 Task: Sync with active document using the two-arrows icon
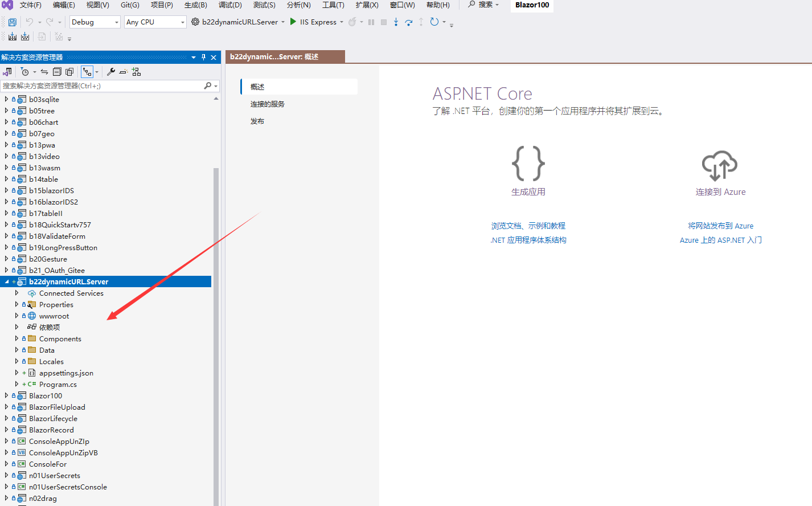click(x=44, y=72)
